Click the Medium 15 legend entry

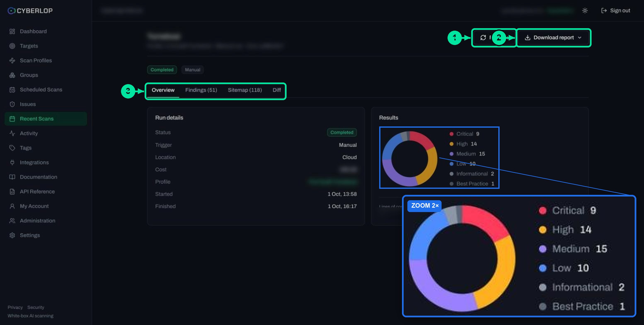467,154
